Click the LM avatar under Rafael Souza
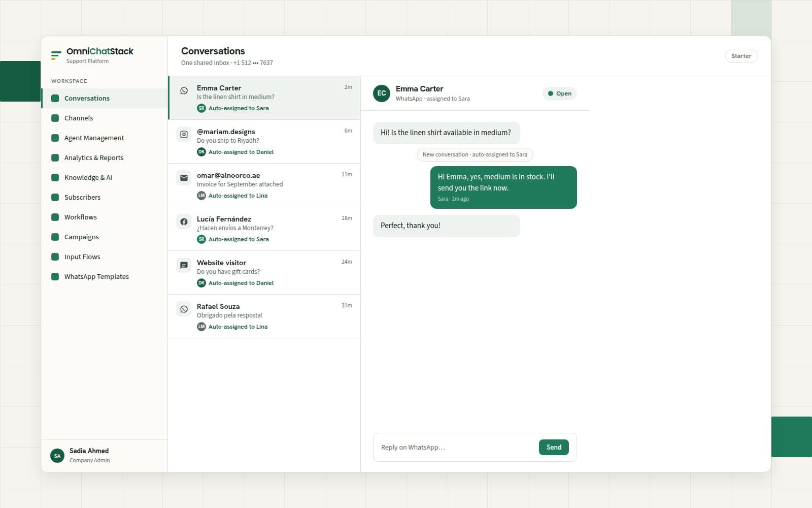812x508 pixels. tap(201, 327)
